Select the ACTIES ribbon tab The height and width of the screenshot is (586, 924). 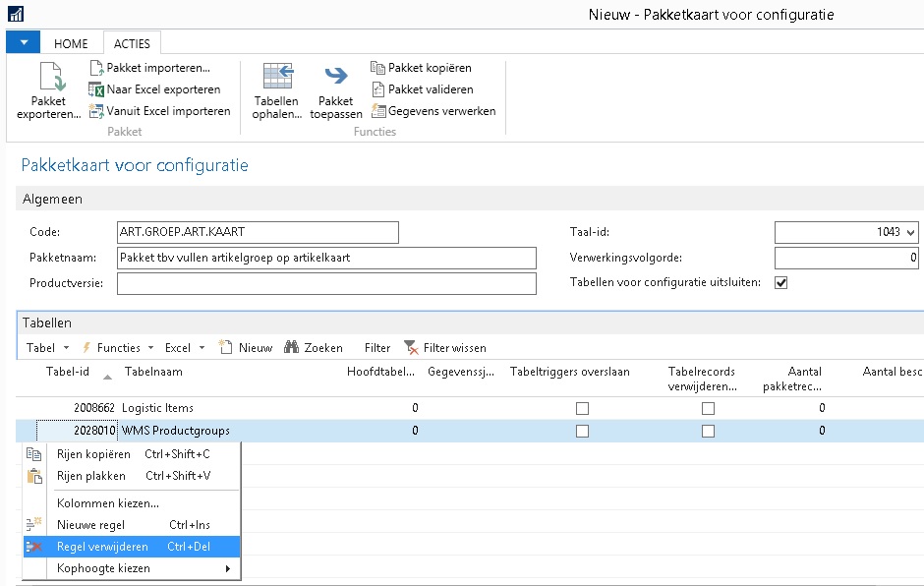(132, 43)
